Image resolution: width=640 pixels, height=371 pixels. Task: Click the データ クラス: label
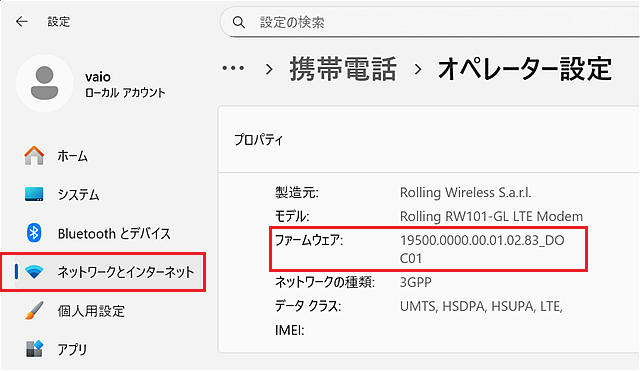click(x=308, y=306)
